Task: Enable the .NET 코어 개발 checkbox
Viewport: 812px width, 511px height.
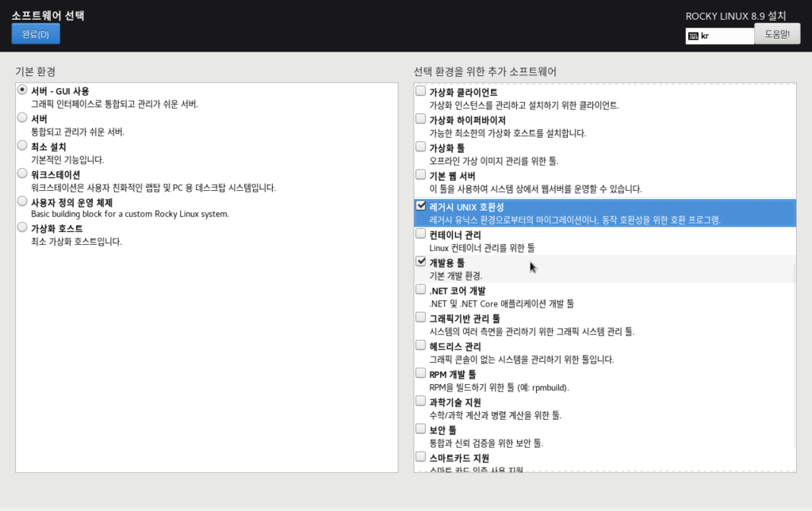Action: click(420, 290)
